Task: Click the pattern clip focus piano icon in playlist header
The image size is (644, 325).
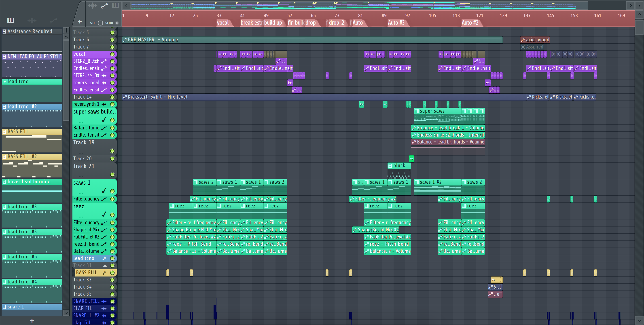Action: [116, 5]
